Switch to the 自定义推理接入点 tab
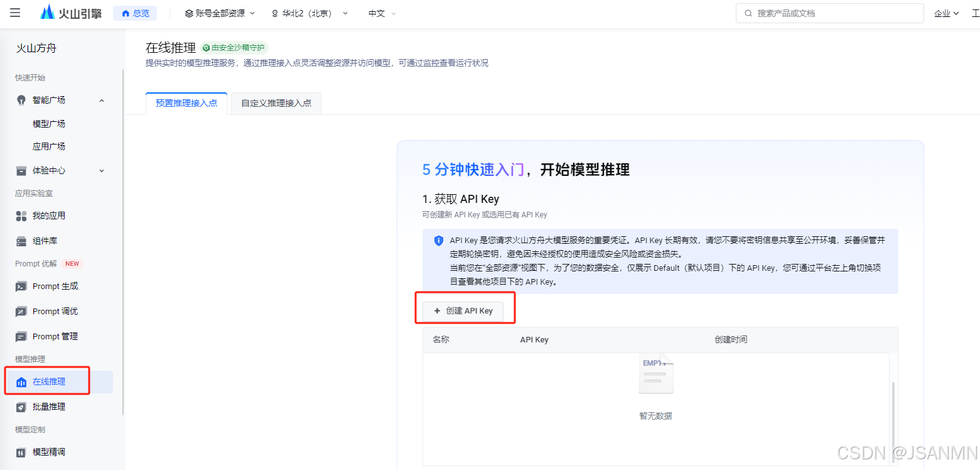The height and width of the screenshot is (470, 980). pyautogui.click(x=276, y=103)
